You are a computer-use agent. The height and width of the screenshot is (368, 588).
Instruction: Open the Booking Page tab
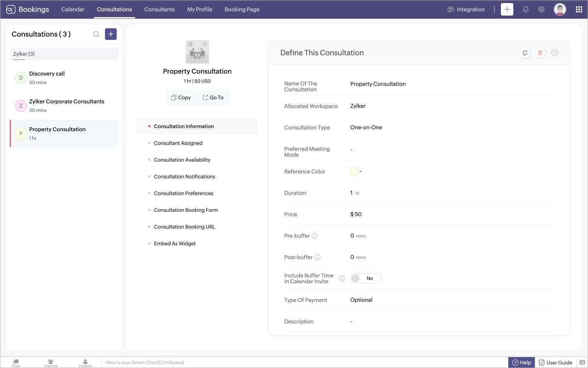[242, 9]
